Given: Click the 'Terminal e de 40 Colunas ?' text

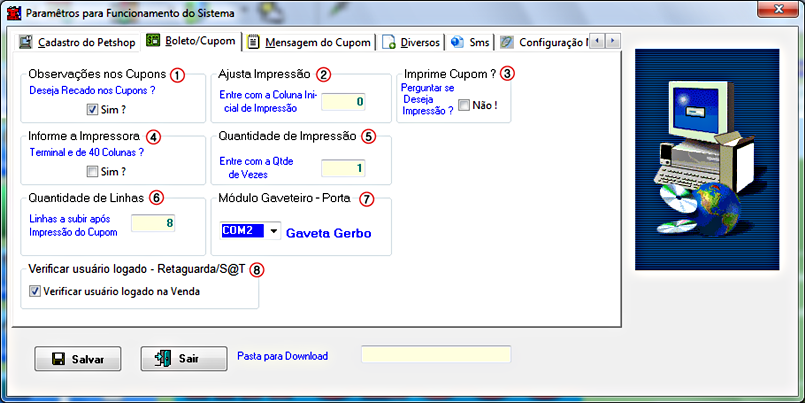Looking at the screenshot, I should point(86,152).
